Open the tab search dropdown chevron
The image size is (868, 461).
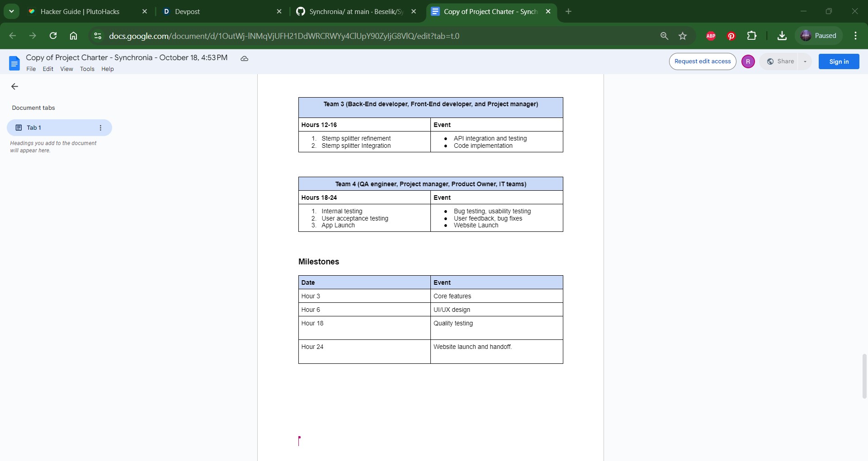pyautogui.click(x=11, y=11)
